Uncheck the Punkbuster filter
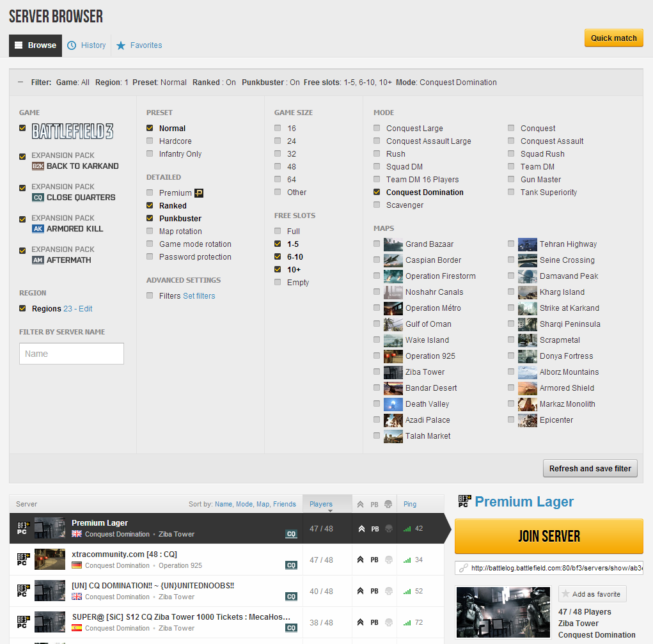Viewport: 653px width, 644px height. 150,218
